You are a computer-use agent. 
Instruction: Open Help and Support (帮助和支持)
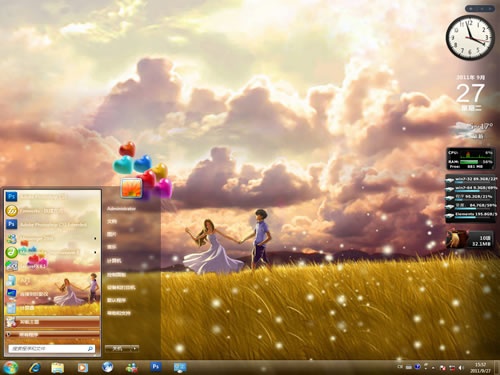click(x=119, y=313)
